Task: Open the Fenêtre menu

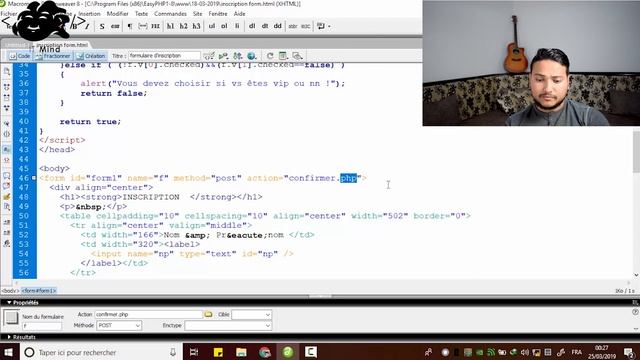Action: coord(218,13)
